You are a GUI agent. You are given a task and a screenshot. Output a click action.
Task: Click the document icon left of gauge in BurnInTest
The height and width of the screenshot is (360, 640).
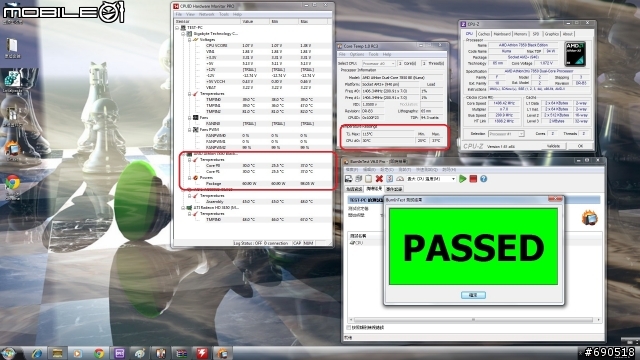pos(390,179)
